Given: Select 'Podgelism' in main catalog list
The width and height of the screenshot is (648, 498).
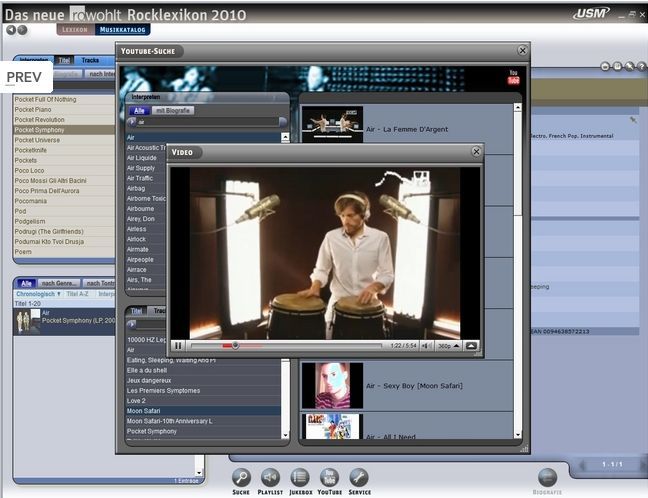Looking at the screenshot, I should click(64, 221).
